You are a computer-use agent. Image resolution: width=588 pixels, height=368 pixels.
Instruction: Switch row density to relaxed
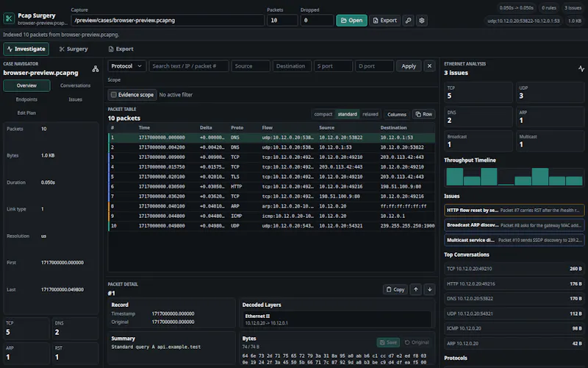[370, 114]
